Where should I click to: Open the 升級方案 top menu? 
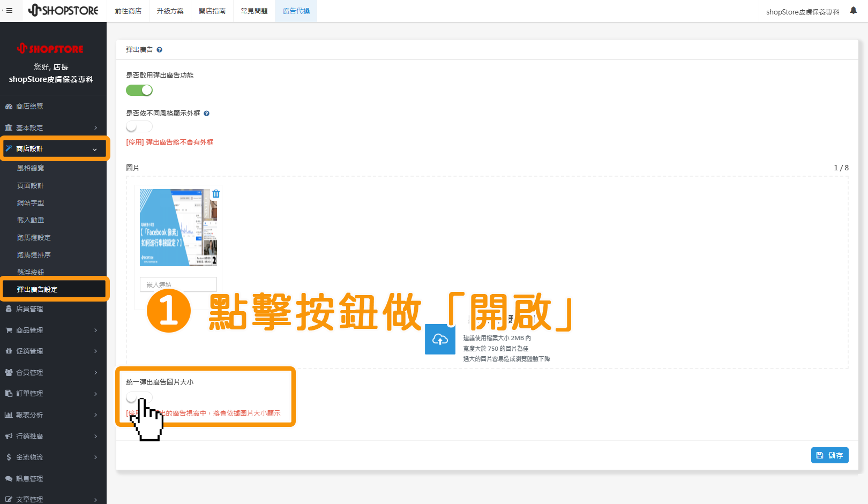point(170,11)
